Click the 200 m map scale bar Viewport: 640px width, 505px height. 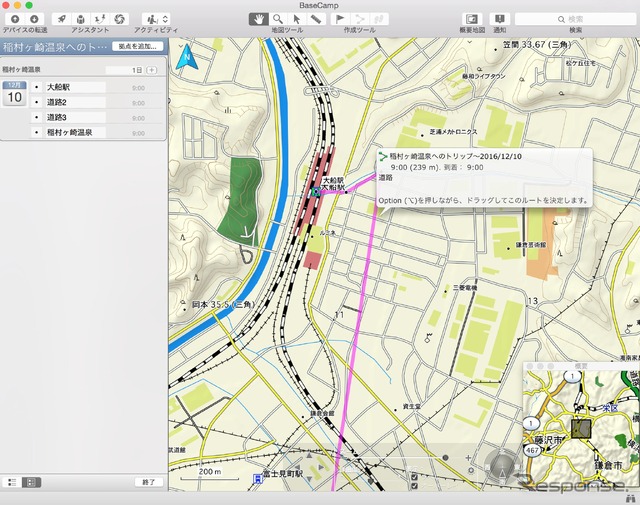210,474
